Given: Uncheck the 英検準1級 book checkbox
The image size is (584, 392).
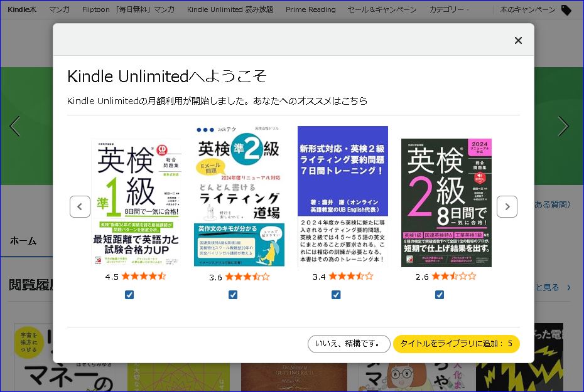Looking at the screenshot, I should tap(129, 295).
